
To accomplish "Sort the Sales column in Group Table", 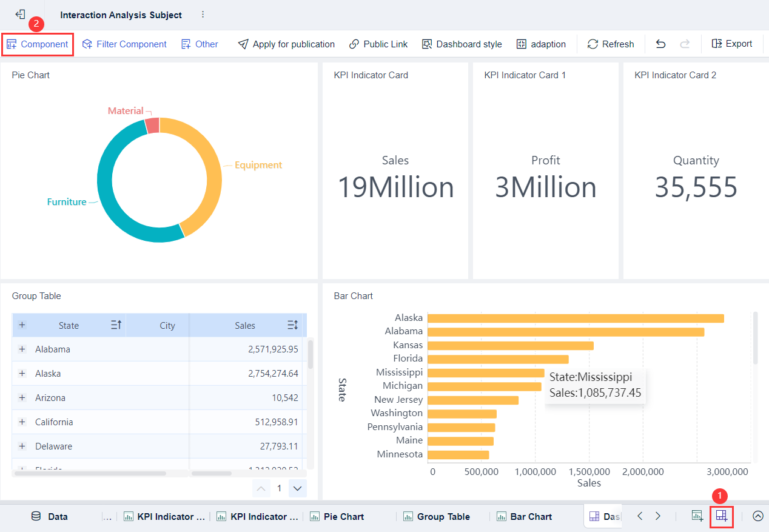I will pos(293,325).
